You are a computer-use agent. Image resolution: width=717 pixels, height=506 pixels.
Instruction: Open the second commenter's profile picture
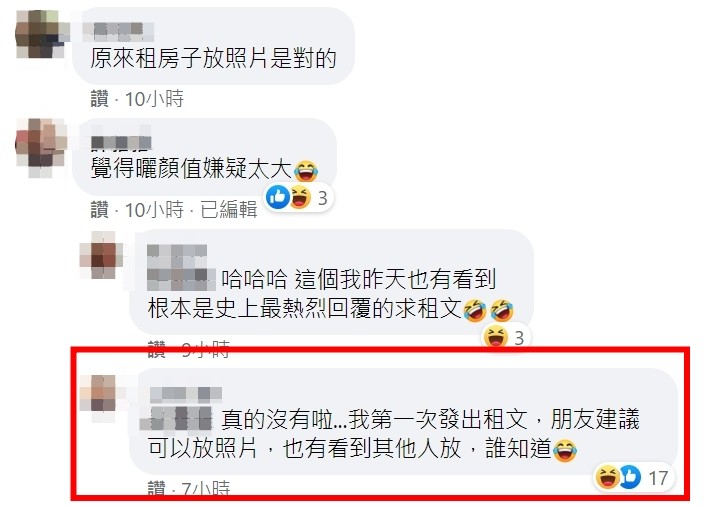click(x=40, y=147)
